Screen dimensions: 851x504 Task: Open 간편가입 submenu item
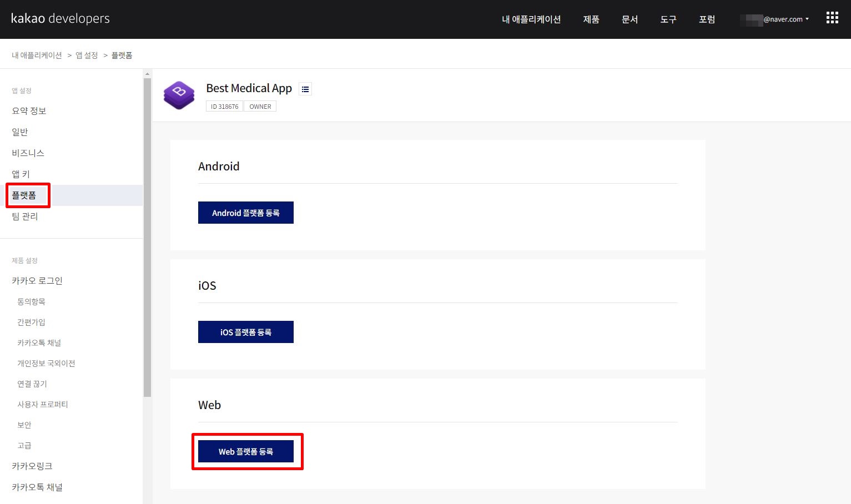31,322
